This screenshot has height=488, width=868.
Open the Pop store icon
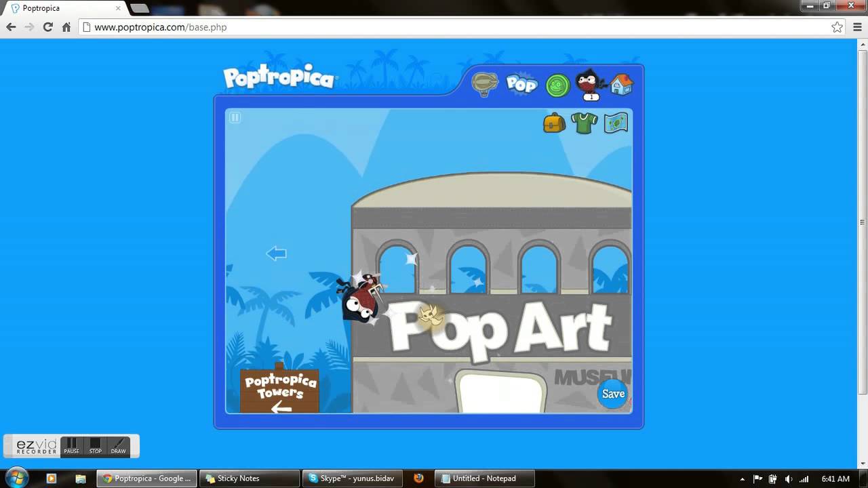coord(521,84)
